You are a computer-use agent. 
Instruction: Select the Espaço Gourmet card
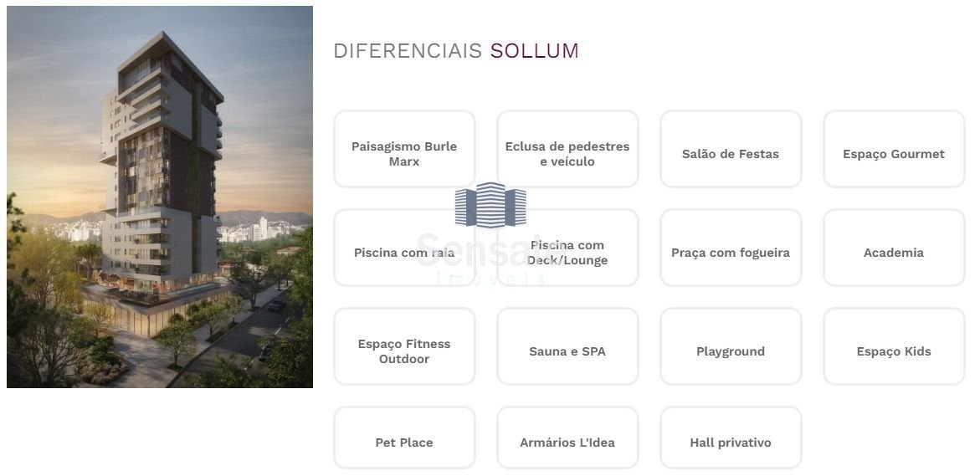tap(894, 149)
